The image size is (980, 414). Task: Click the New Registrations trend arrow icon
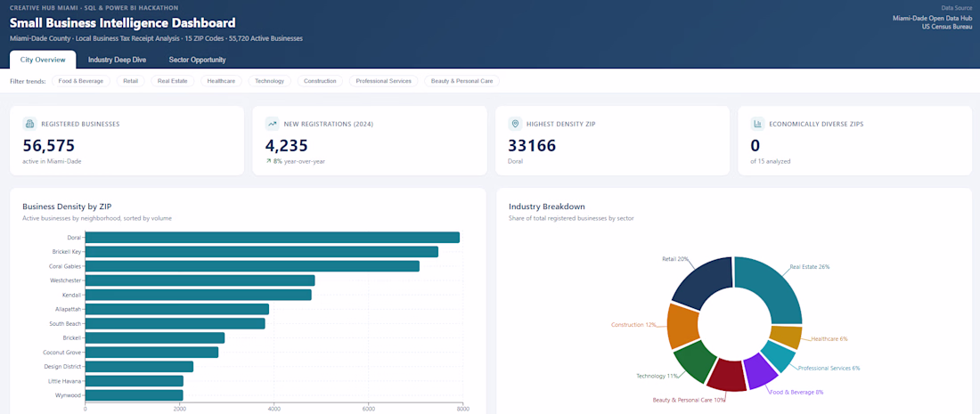[273, 124]
